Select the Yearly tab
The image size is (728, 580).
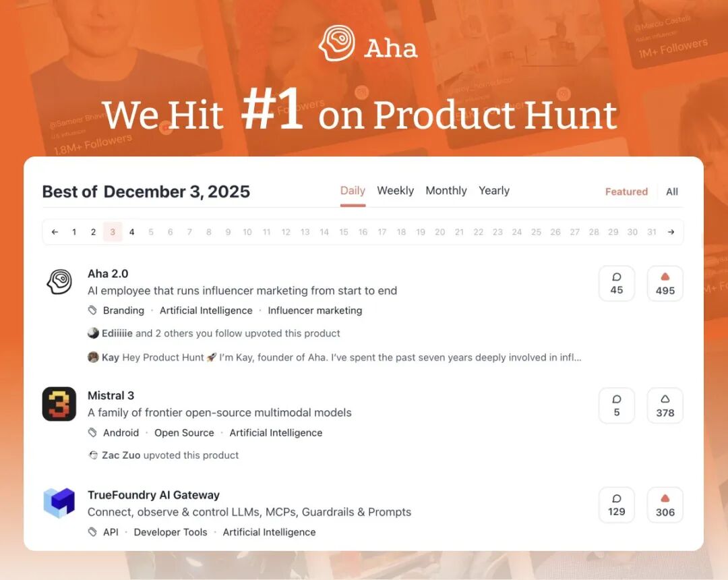tap(494, 191)
